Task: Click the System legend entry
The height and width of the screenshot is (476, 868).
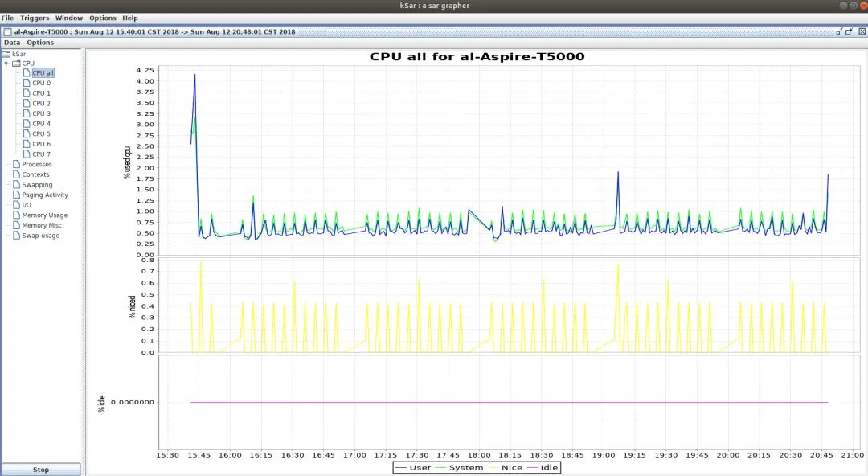Action: tap(460, 468)
